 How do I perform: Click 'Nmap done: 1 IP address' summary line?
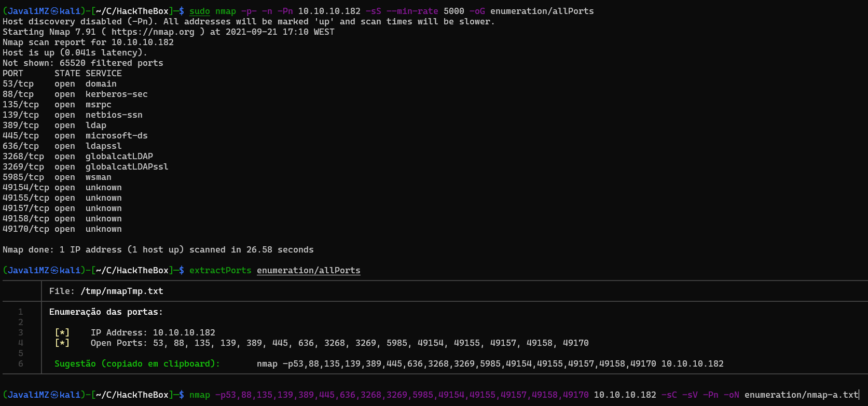coord(158,250)
